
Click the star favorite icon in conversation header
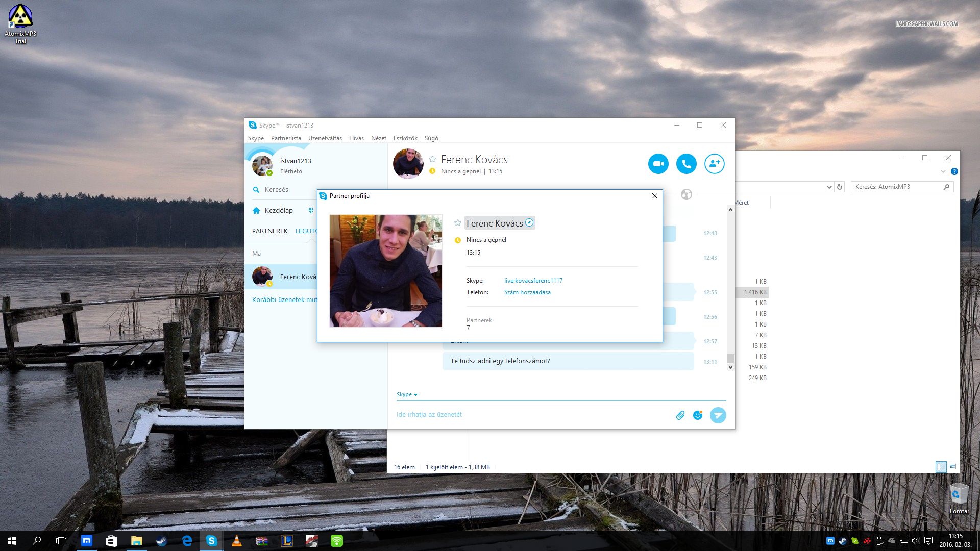point(432,159)
